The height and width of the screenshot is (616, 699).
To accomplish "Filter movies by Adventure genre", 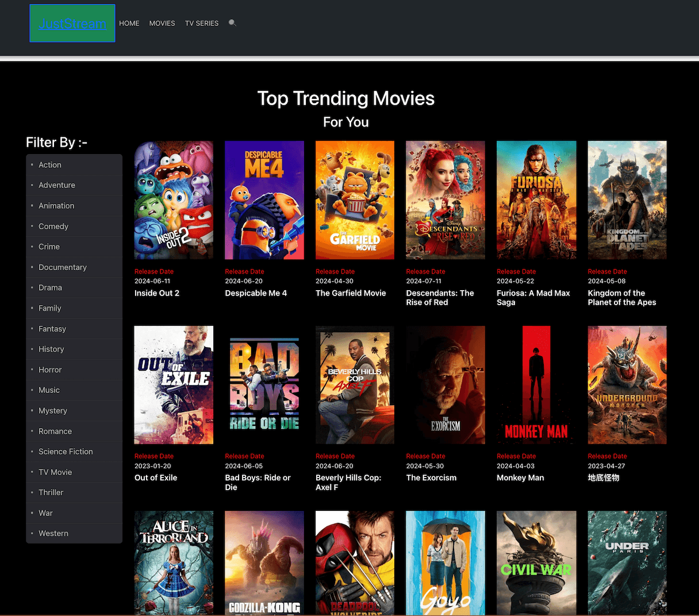I will [74, 185].
